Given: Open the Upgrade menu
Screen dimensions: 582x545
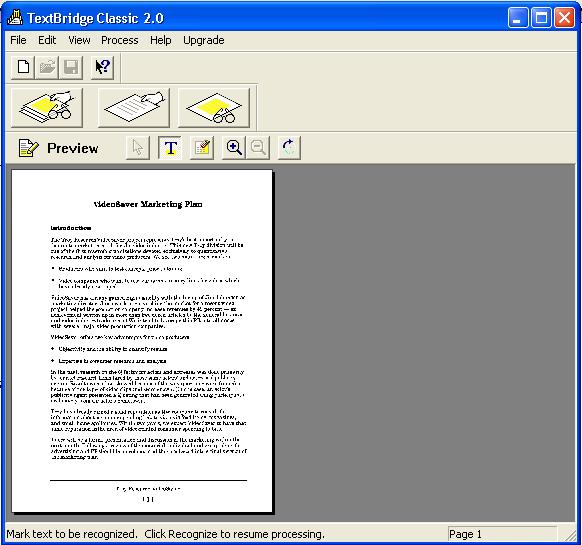Looking at the screenshot, I should pos(203,40).
